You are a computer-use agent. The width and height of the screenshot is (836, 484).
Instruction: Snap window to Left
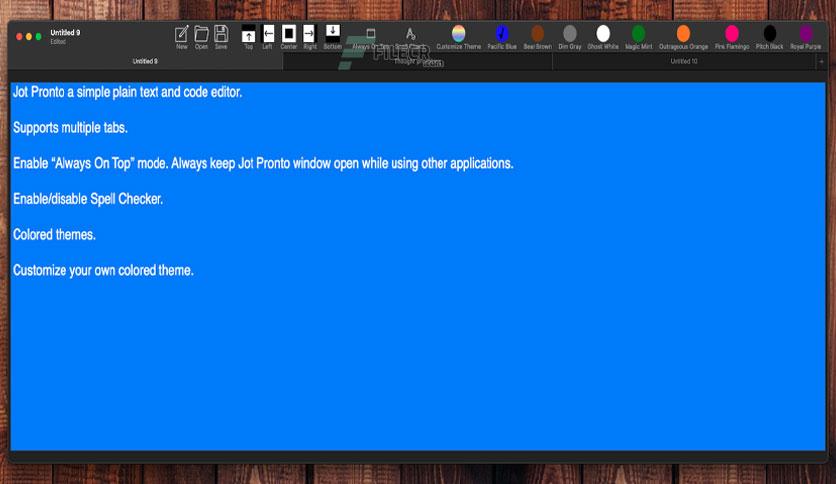[x=268, y=34]
